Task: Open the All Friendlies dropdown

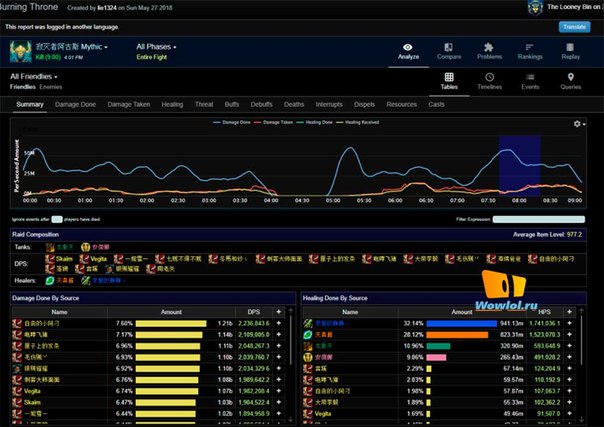Action: (x=34, y=76)
